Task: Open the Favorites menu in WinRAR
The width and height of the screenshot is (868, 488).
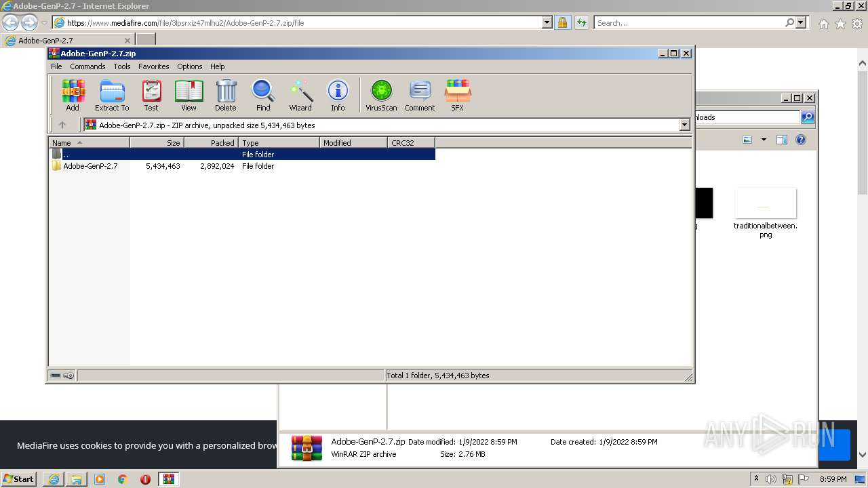Action: pyautogui.click(x=154, y=66)
